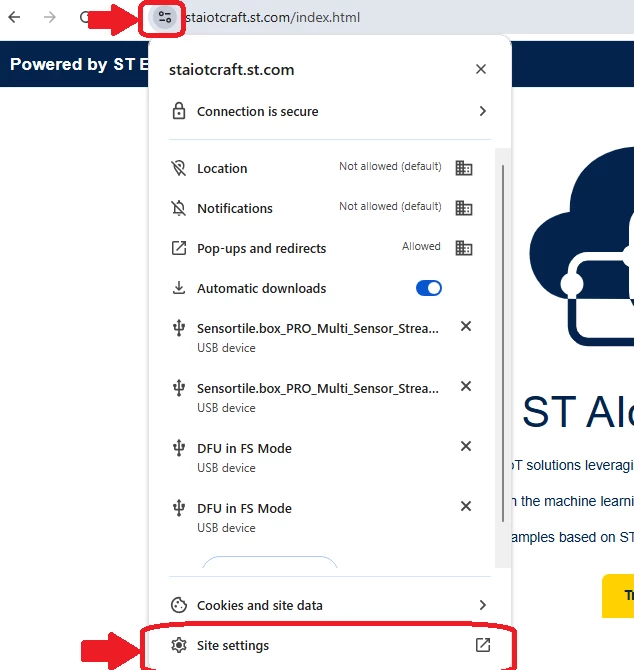
Task: Click managed-by-organization icon for Location
Action: pos(464,168)
